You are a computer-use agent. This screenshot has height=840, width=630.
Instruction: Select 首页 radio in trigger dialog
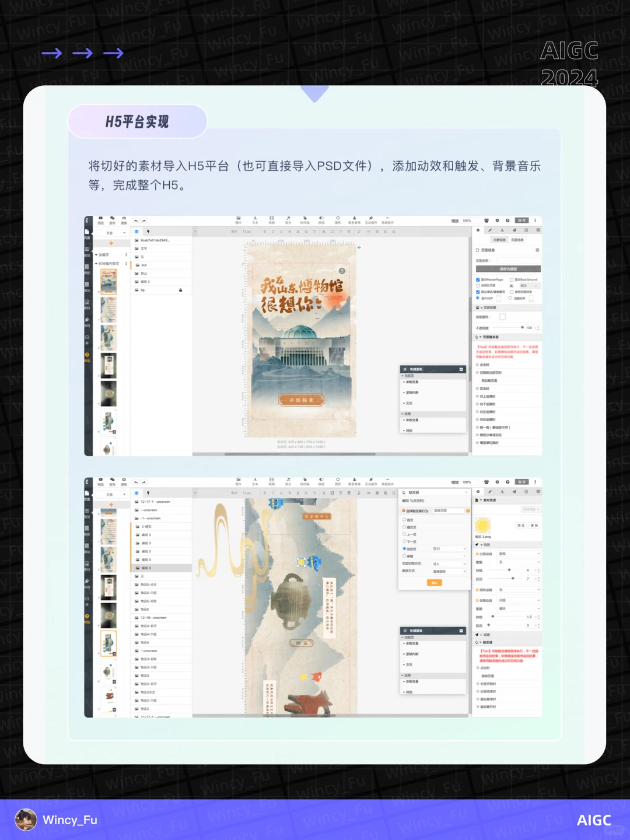pyautogui.click(x=404, y=520)
